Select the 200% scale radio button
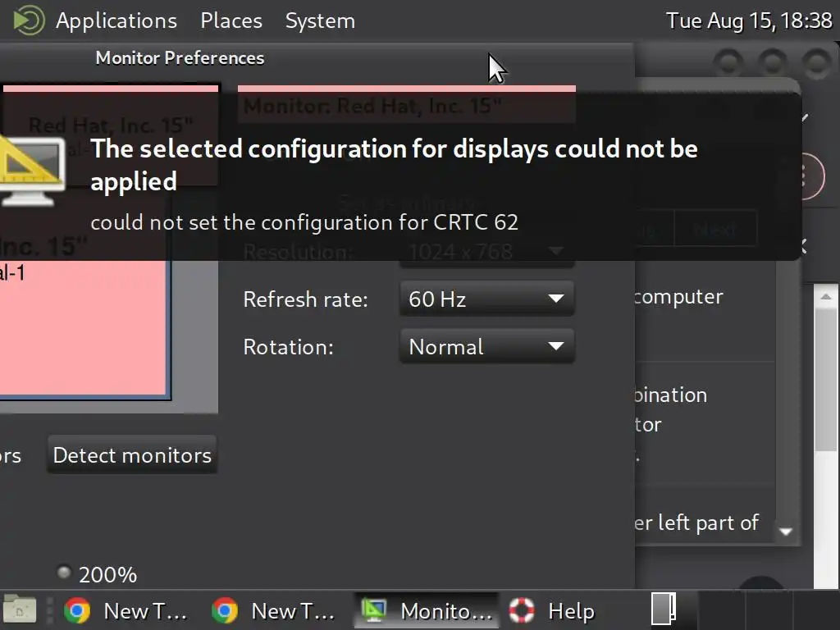Image resolution: width=840 pixels, height=630 pixels. coord(64,573)
